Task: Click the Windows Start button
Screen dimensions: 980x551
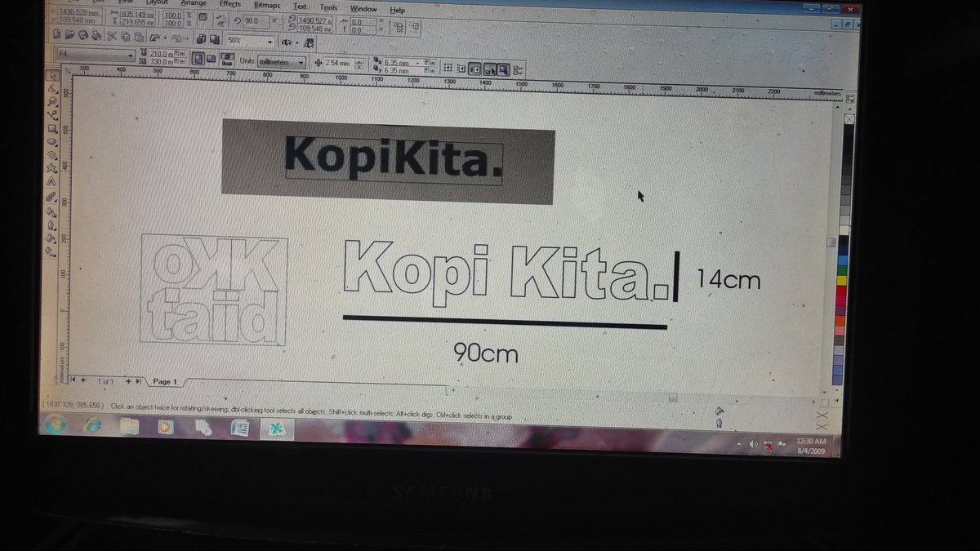Action: coord(56,424)
